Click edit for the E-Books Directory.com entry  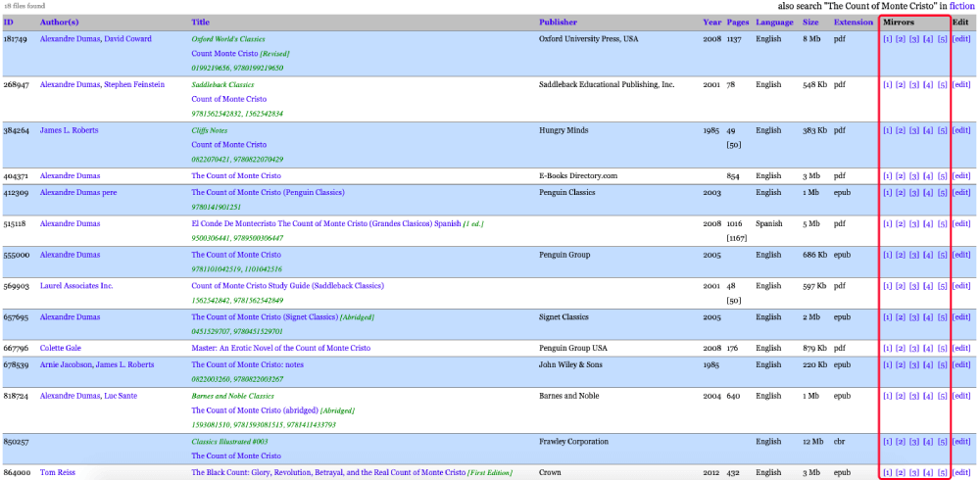coord(961,176)
